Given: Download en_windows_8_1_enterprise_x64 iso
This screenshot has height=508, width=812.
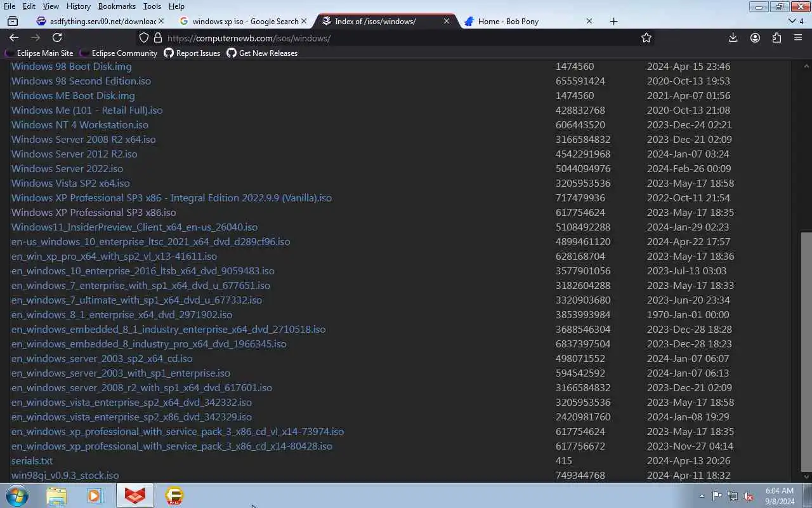Looking at the screenshot, I should (122, 314).
